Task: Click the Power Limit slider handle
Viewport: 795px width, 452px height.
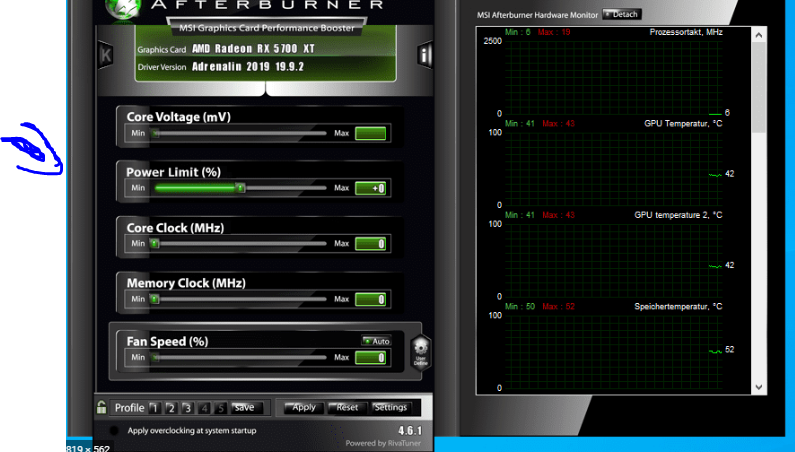Action: click(x=240, y=188)
